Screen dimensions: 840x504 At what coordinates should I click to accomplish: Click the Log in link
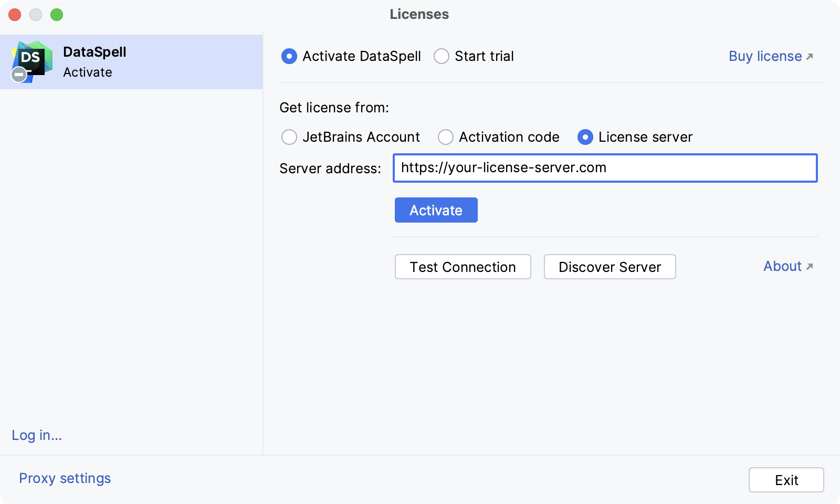pos(36,435)
